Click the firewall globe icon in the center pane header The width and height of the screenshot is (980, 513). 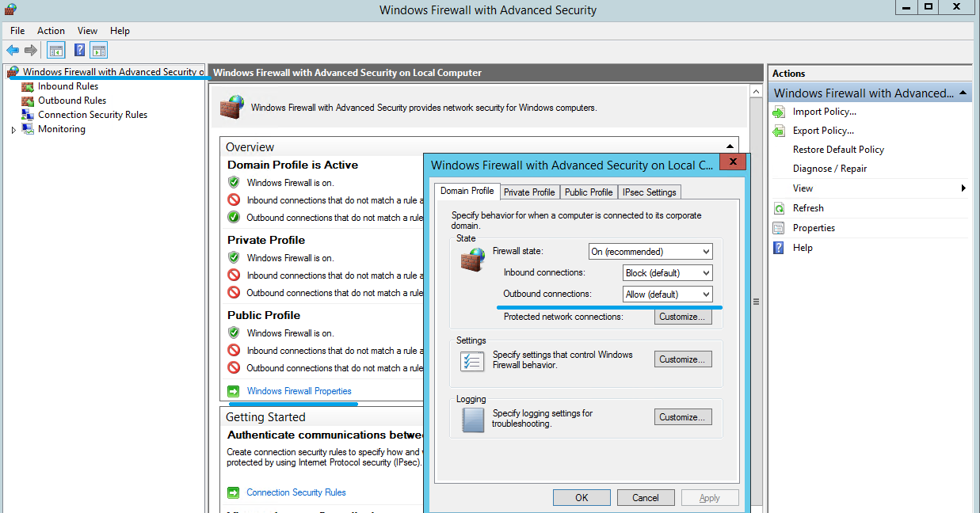pyautogui.click(x=232, y=107)
